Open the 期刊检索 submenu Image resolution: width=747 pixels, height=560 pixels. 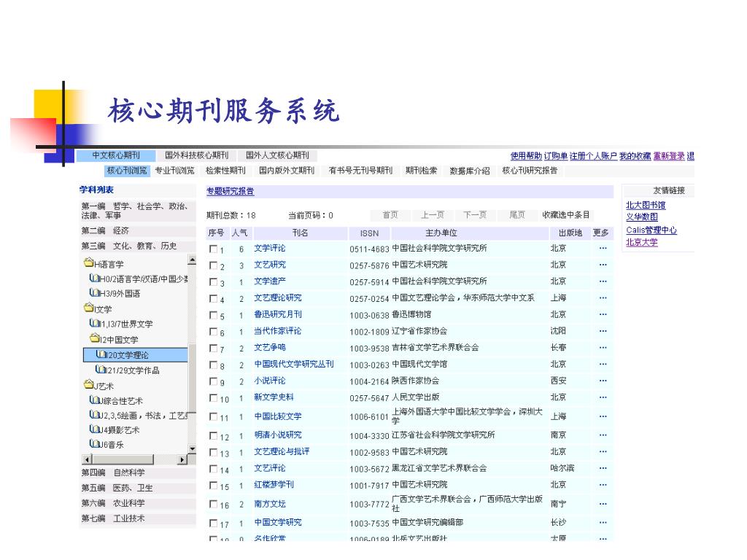coord(421,171)
